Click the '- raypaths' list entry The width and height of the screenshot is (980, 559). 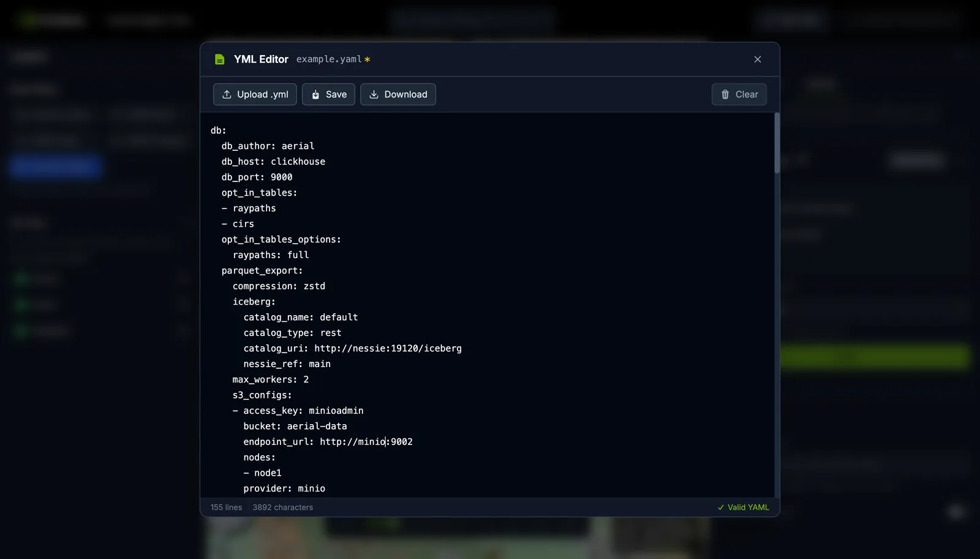pos(249,208)
